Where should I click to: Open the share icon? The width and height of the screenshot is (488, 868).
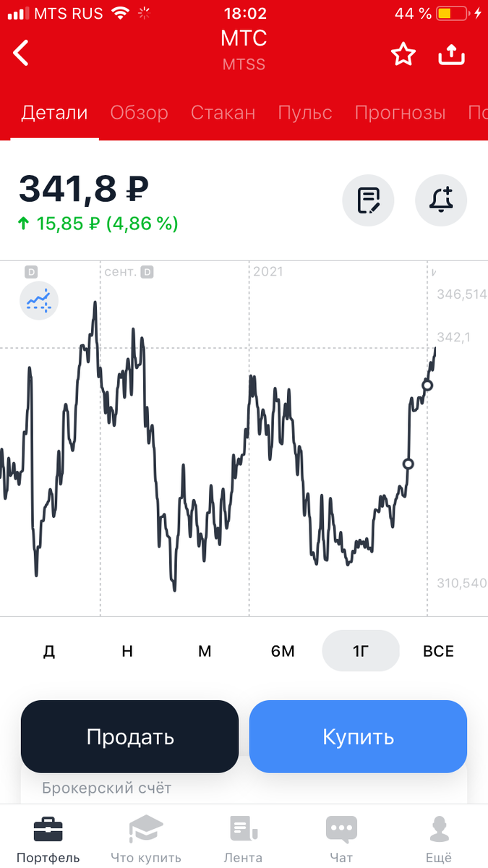coord(451,53)
